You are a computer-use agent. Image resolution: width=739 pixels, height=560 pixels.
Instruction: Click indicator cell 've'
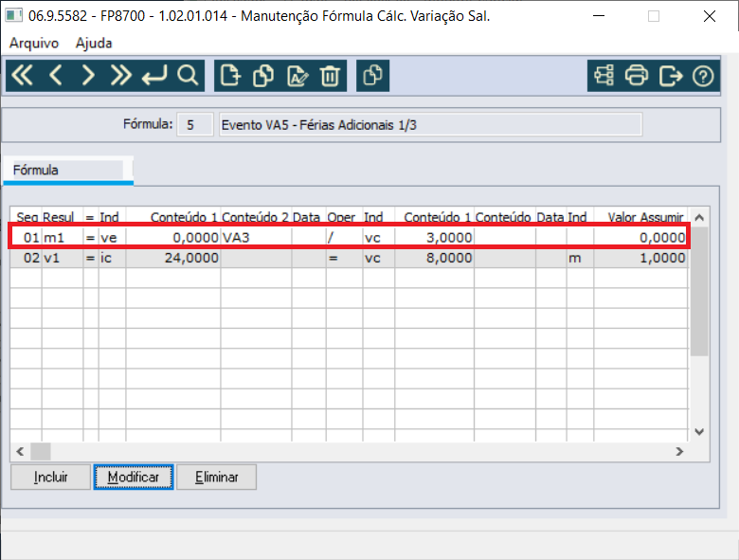tap(112, 238)
